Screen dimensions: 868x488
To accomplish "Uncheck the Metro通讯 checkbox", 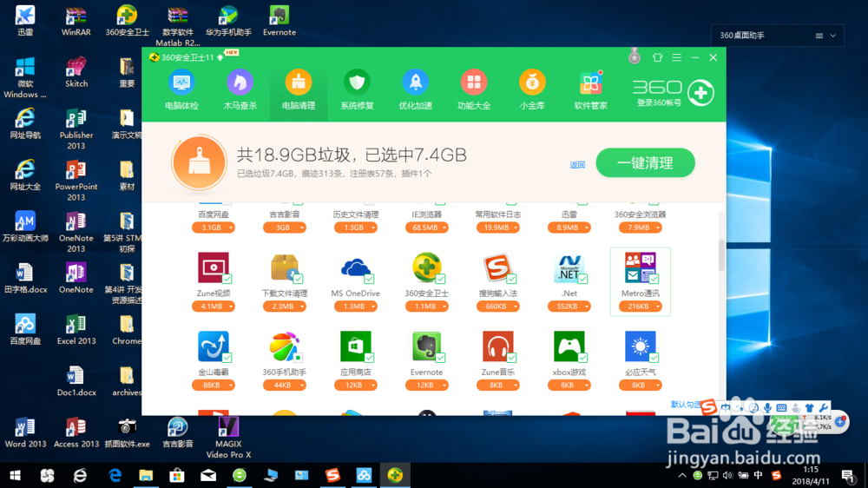I will (654, 279).
